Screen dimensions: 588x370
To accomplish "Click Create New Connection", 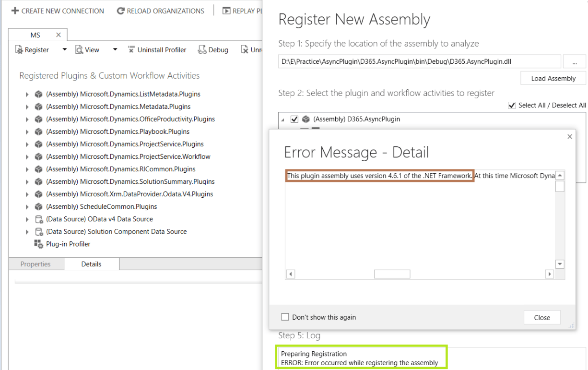I will click(x=58, y=11).
